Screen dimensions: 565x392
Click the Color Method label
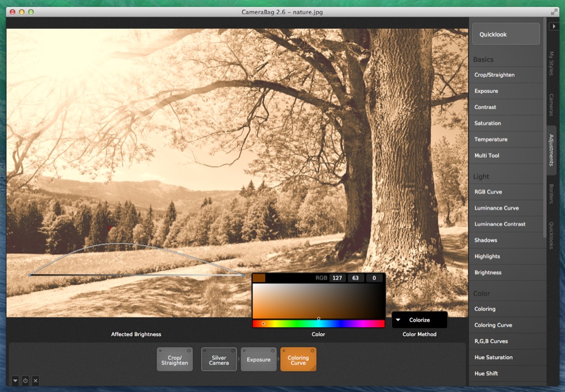pos(420,334)
